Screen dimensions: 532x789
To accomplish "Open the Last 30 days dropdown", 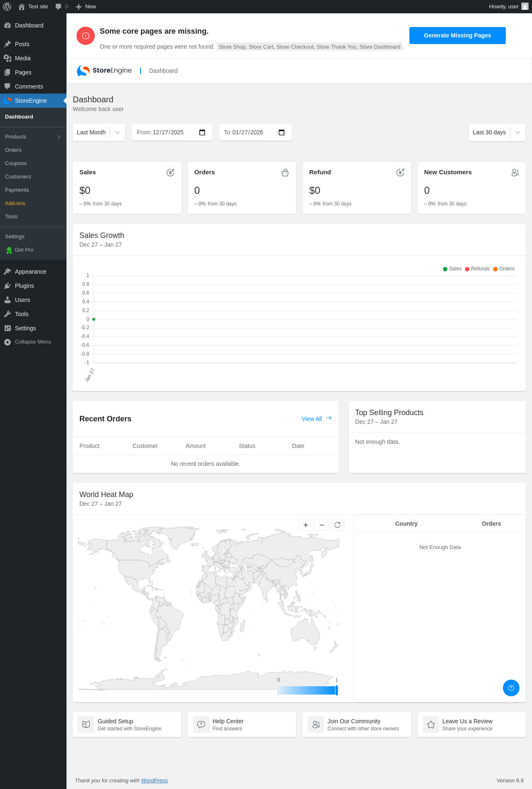I will pyautogui.click(x=497, y=132).
